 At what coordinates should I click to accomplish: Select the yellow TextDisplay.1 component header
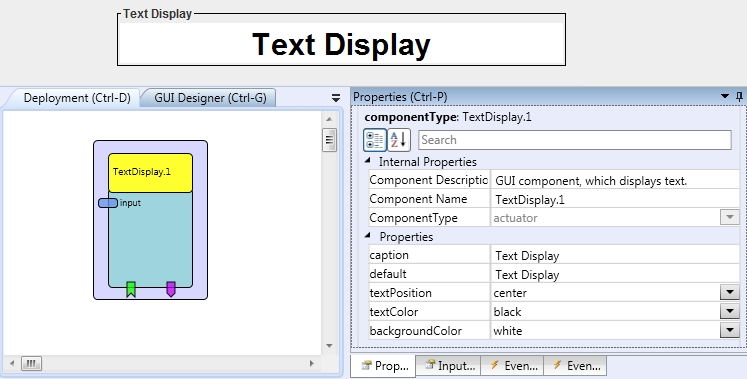[x=151, y=172]
